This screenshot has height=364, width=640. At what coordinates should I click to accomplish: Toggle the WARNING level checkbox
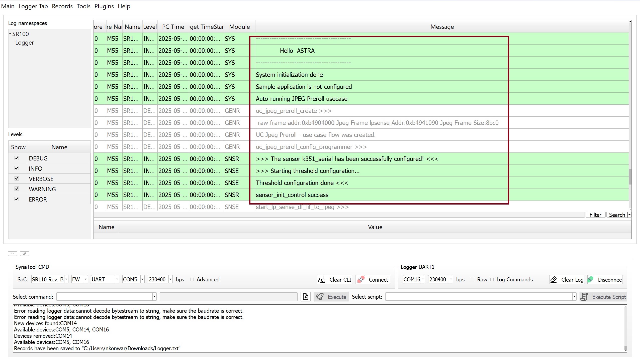coord(17,189)
